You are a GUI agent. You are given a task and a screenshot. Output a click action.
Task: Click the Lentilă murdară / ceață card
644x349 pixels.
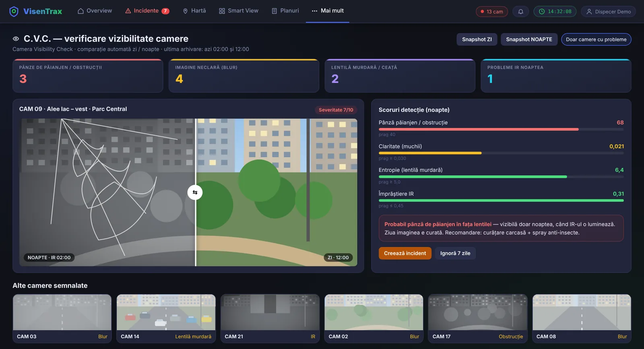[400, 76]
